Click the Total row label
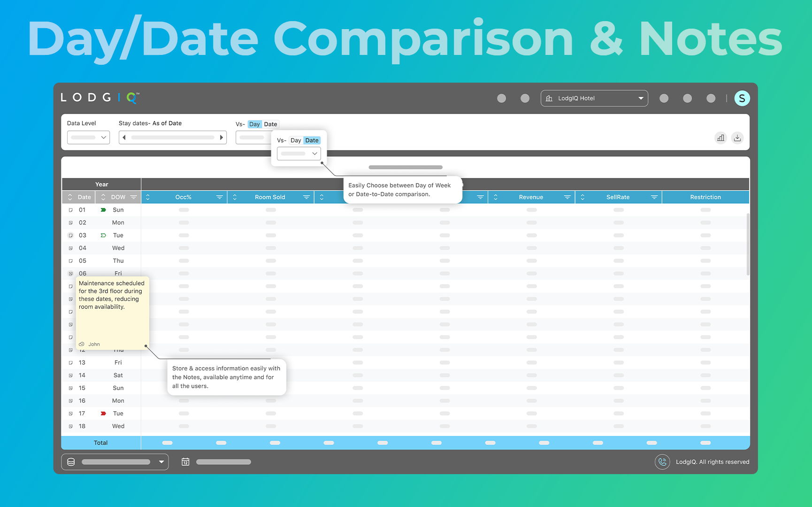Viewport: 812px width, 507px height. click(x=100, y=443)
